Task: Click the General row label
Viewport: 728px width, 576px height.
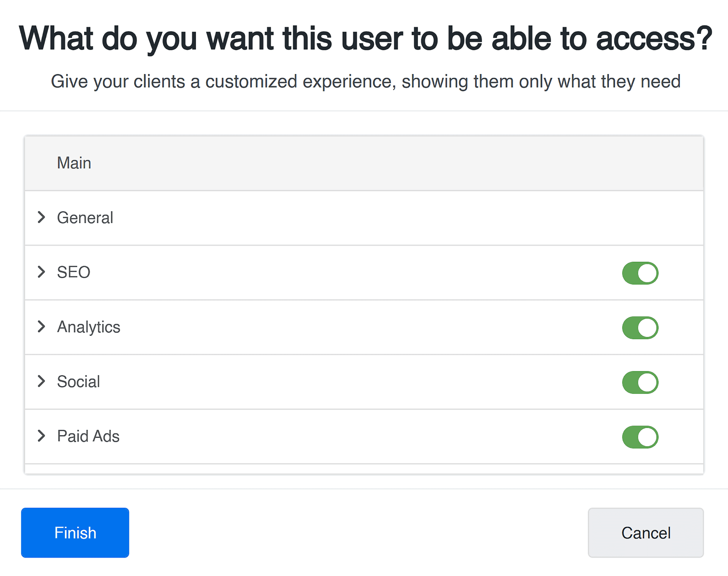Action: [85, 218]
